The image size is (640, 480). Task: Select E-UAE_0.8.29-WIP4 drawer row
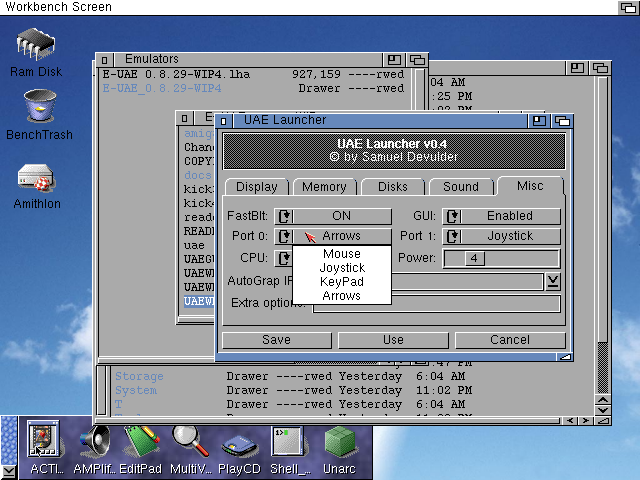click(x=253, y=88)
